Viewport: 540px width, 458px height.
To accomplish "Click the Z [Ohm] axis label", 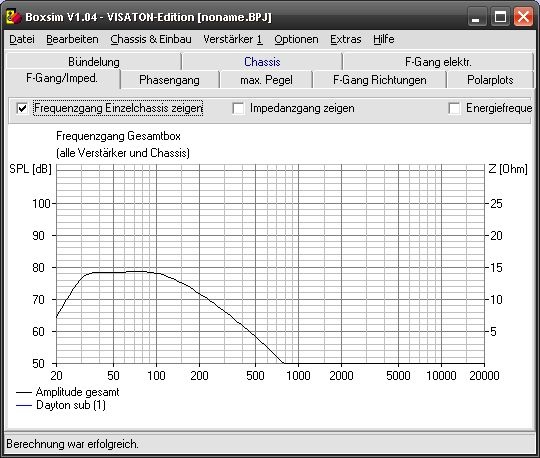I will pyautogui.click(x=508, y=169).
